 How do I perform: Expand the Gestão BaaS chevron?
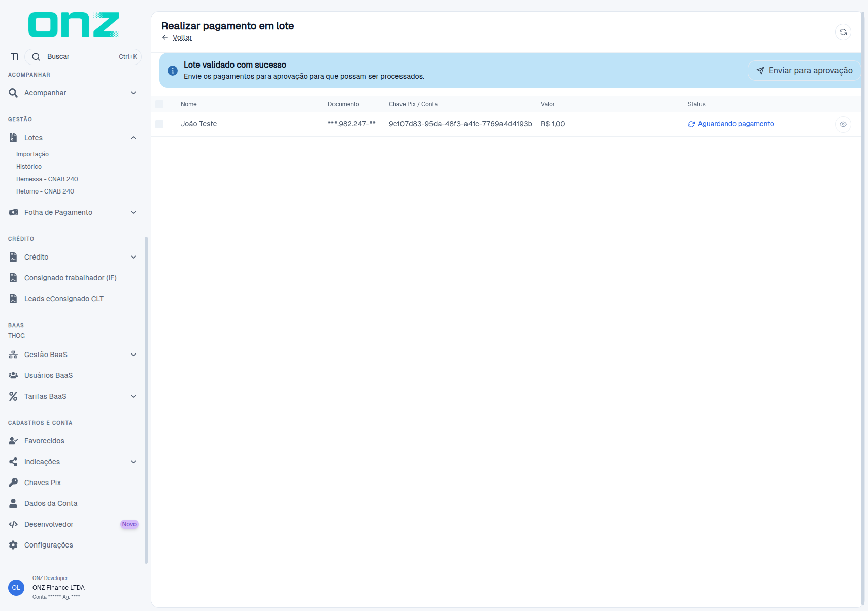point(133,355)
